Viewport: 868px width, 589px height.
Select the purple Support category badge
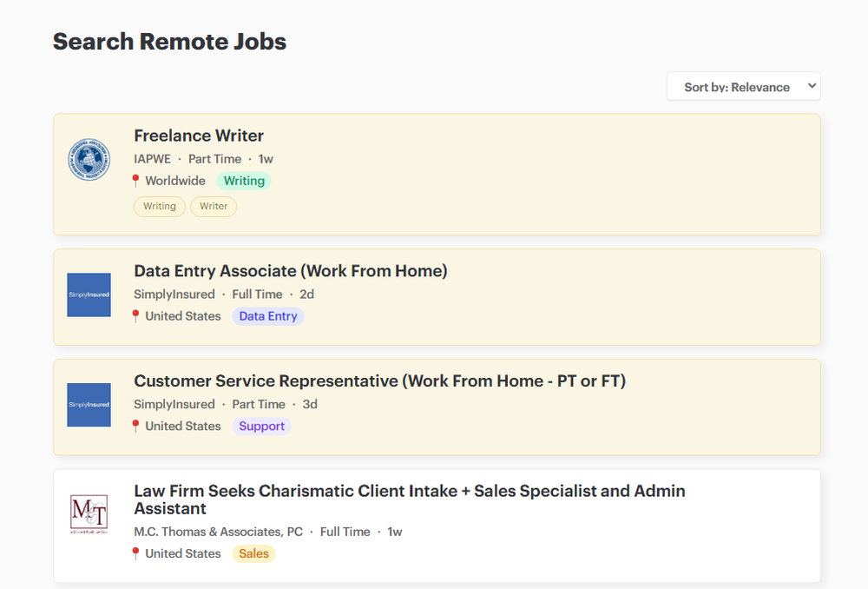(261, 426)
